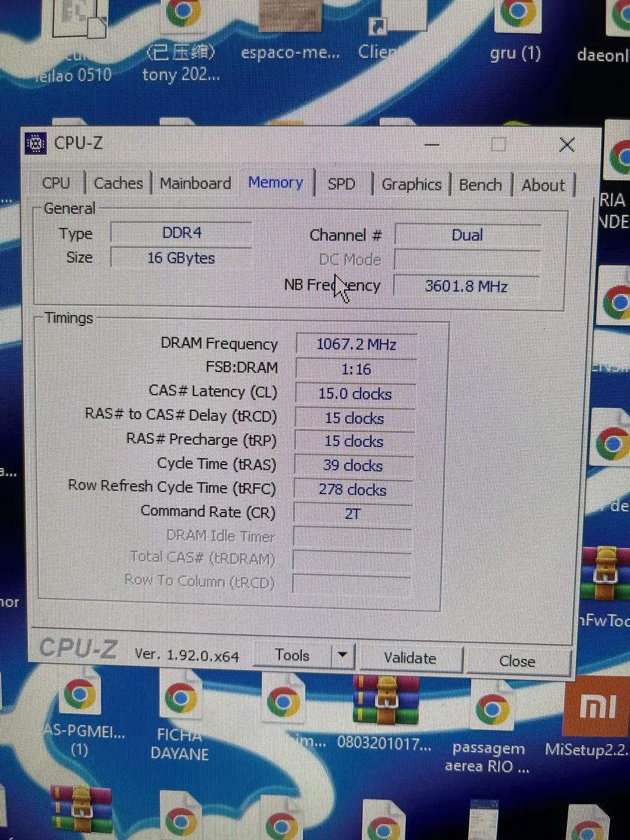This screenshot has height=840, width=630.
Task: Switch to the CPU tab
Action: click(x=56, y=183)
